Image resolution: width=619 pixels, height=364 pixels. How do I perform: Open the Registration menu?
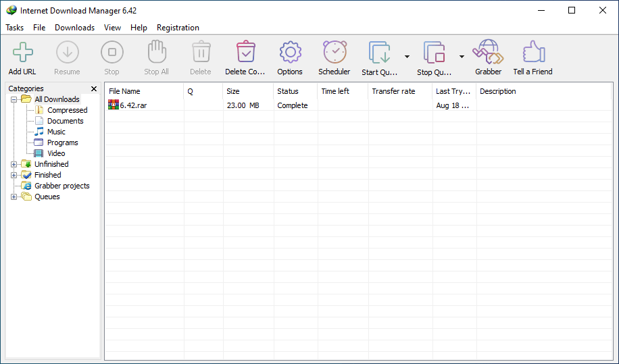(x=178, y=28)
